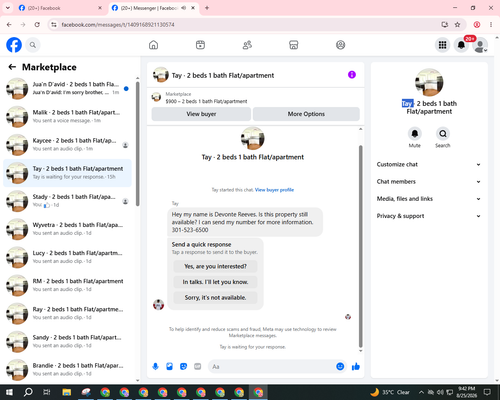Click the View buyer button

[x=201, y=114]
